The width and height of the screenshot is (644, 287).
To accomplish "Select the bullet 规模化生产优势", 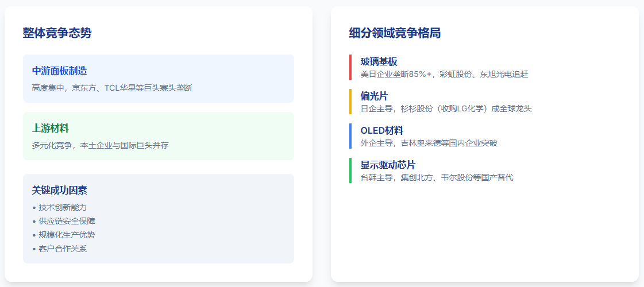I will pyautogui.click(x=67, y=235).
